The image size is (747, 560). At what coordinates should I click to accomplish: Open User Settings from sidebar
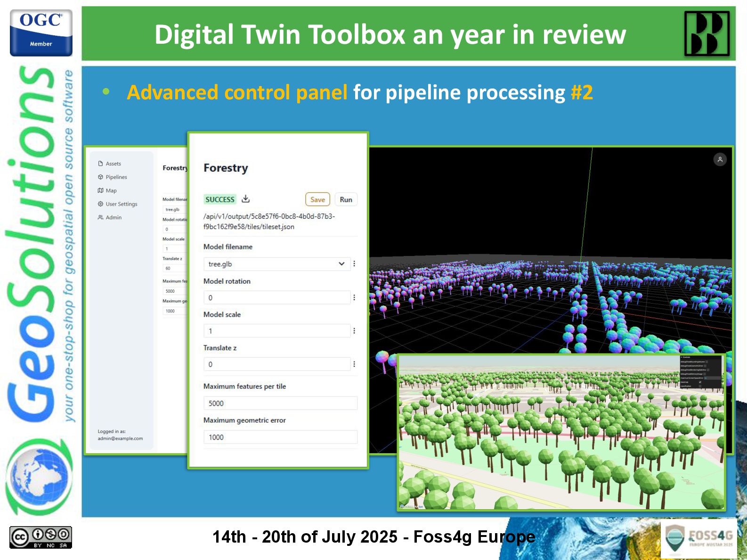[118, 204]
